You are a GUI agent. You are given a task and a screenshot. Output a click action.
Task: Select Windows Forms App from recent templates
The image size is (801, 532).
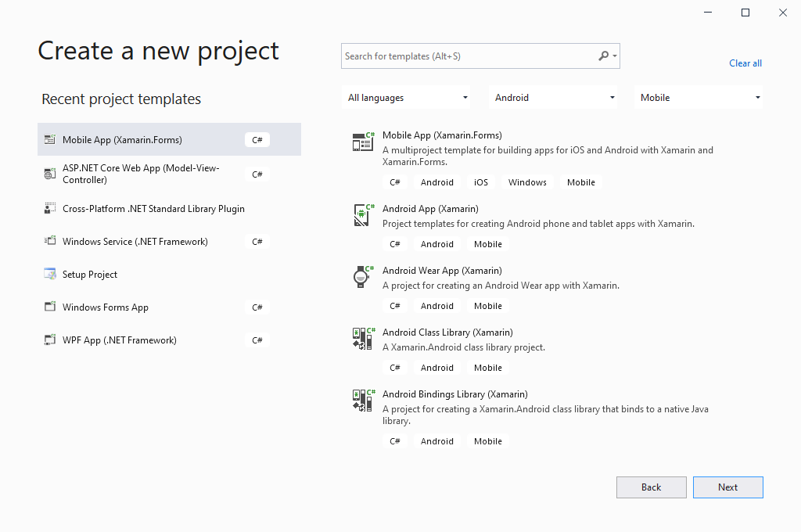(104, 307)
